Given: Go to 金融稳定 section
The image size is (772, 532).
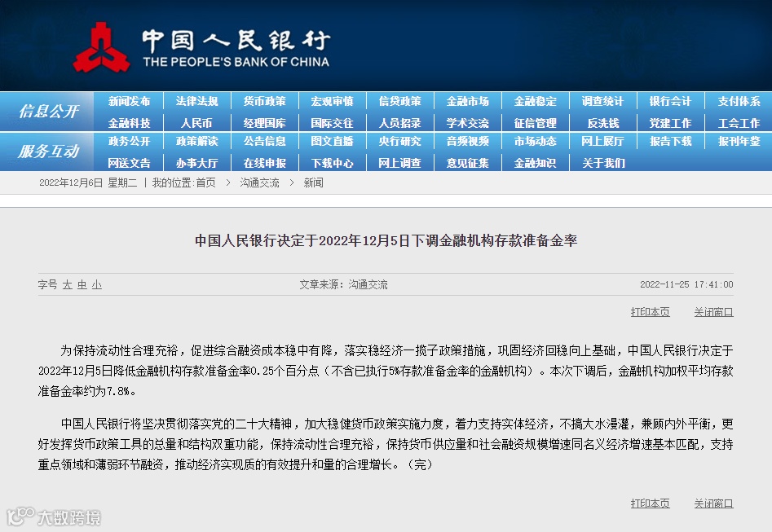Looking at the screenshot, I should [535, 101].
